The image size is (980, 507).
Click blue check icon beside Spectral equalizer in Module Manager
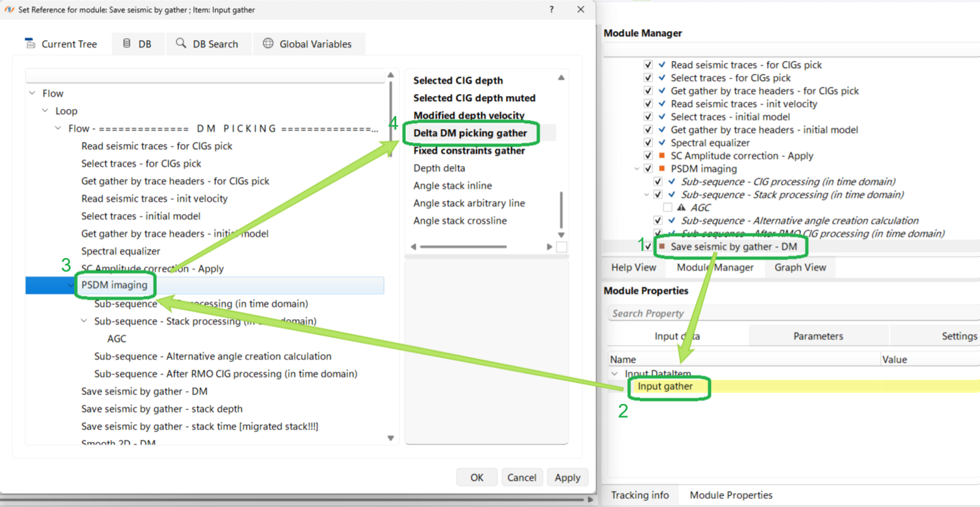pyautogui.click(x=662, y=143)
